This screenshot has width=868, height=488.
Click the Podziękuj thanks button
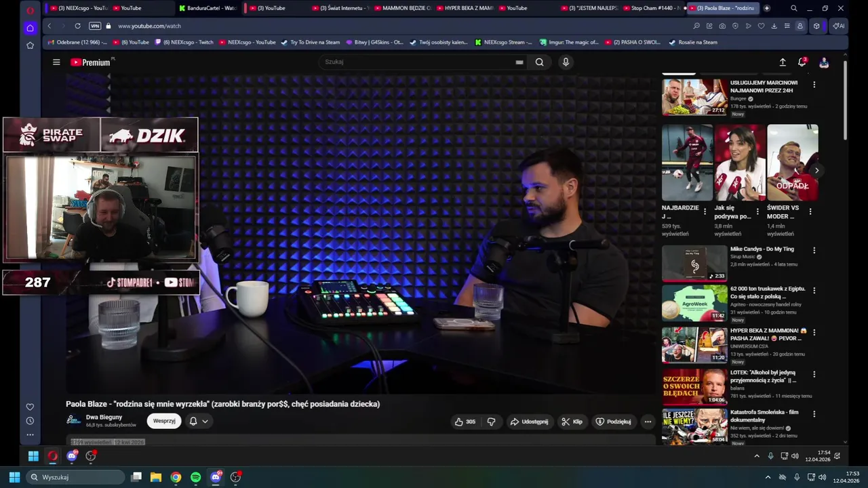click(x=613, y=422)
